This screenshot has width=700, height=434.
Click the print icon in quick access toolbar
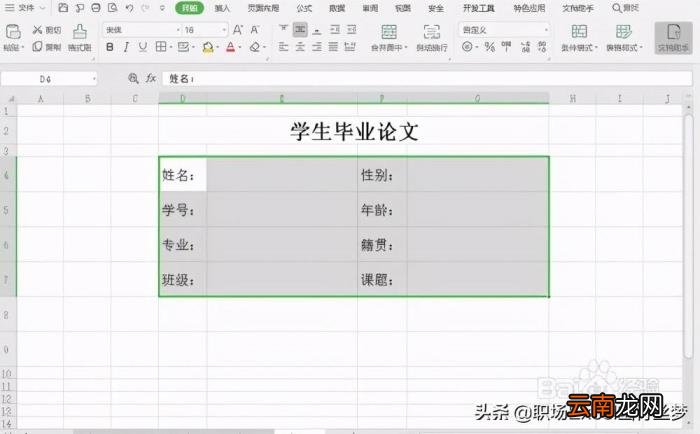pos(96,8)
